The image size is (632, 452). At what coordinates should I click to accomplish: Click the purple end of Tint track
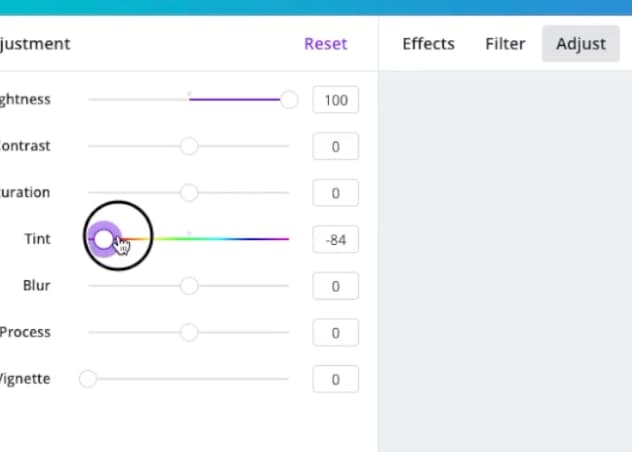(281, 239)
